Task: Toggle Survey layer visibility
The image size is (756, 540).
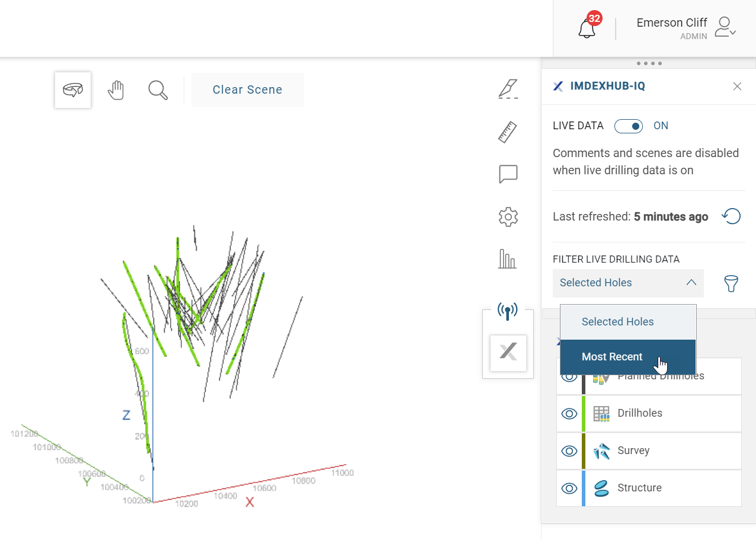Action: click(x=569, y=451)
